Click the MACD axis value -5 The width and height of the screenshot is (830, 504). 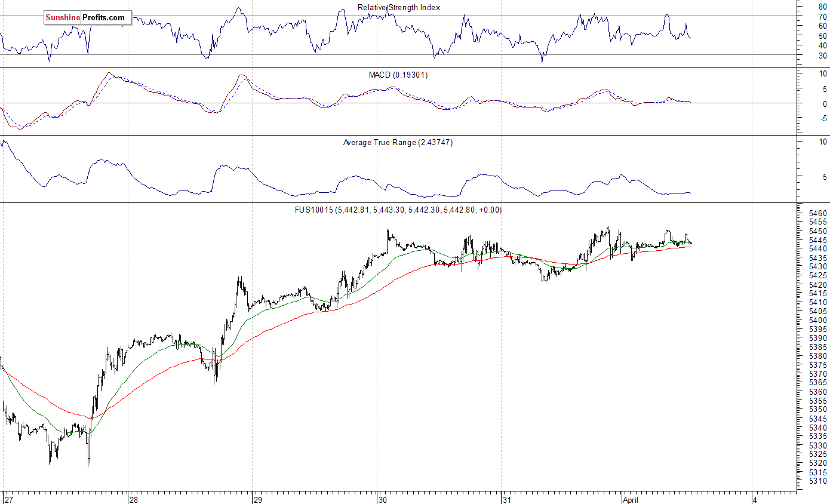[823, 118]
